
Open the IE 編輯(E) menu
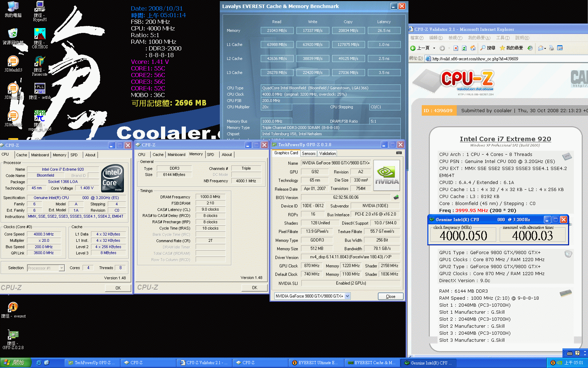(436, 38)
